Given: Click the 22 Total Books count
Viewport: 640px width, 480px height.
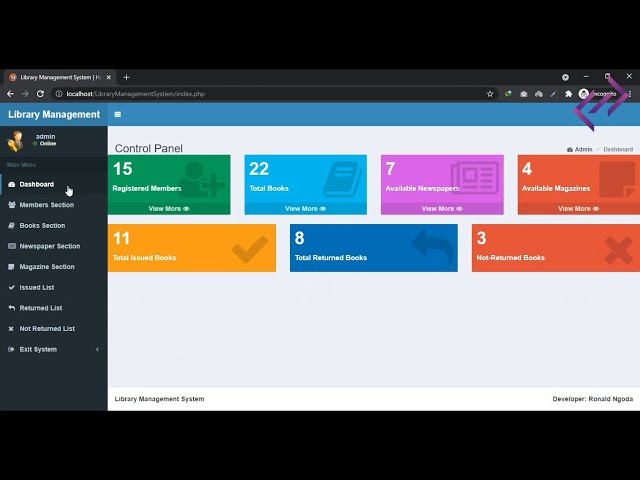Looking at the screenshot, I should (259, 169).
